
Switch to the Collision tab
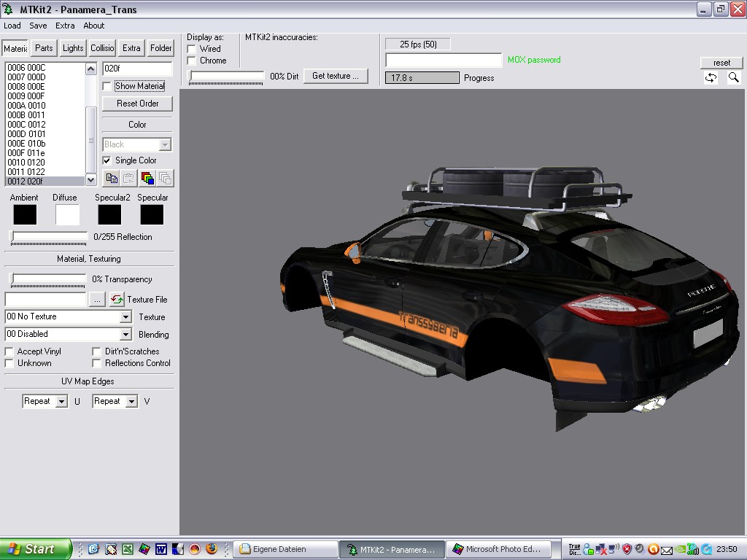pyautogui.click(x=102, y=48)
